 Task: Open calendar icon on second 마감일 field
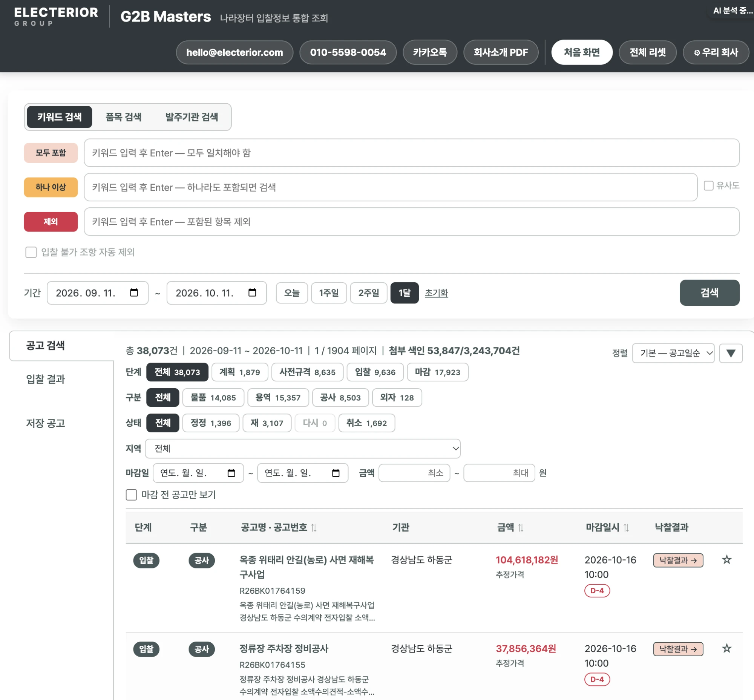[336, 473]
